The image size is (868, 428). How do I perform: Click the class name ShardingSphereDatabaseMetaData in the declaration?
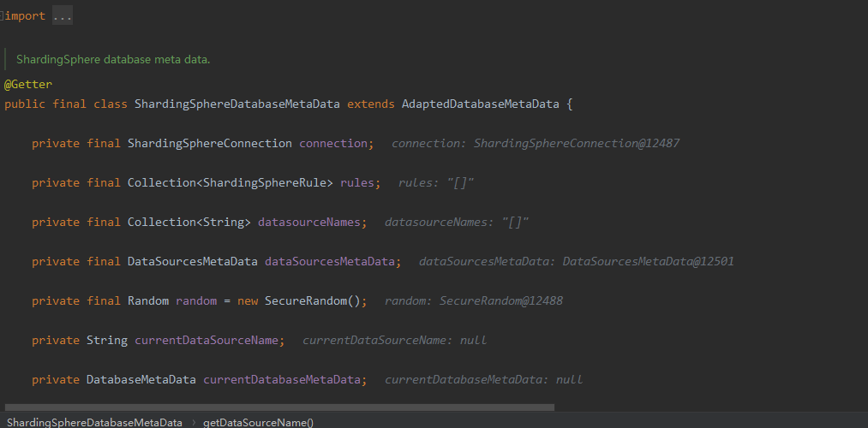coord(237,104)
